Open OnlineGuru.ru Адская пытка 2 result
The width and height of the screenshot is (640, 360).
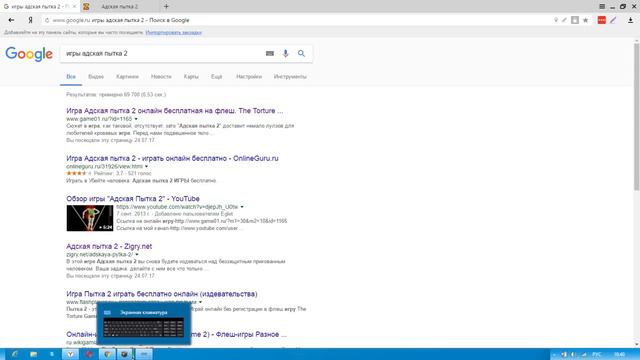click(172, 158)
